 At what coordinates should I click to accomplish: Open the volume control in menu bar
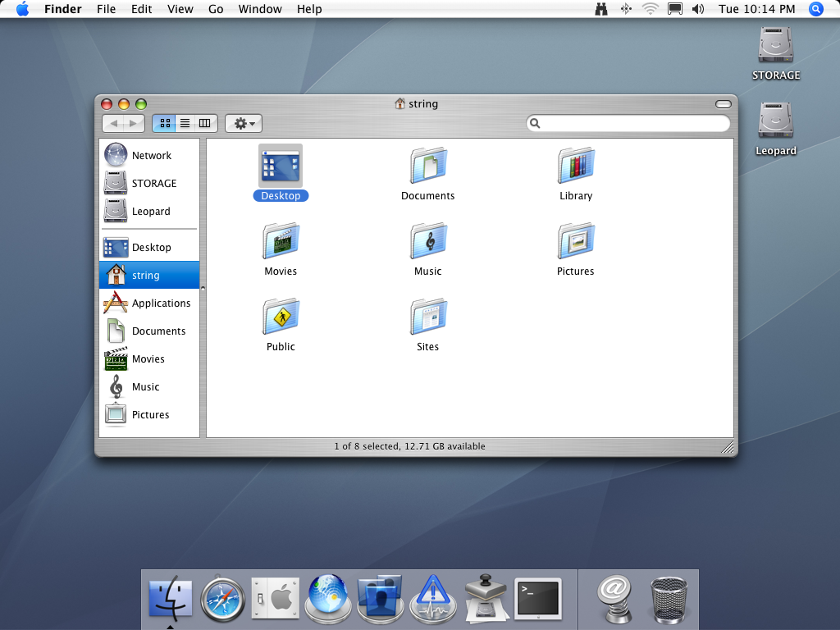tap(698, 9)
